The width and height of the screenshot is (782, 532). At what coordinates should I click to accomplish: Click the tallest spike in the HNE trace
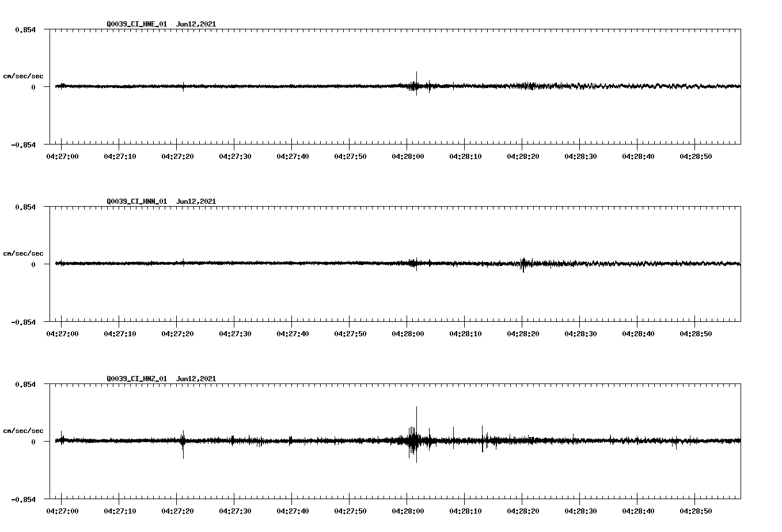tap(416, 83)
